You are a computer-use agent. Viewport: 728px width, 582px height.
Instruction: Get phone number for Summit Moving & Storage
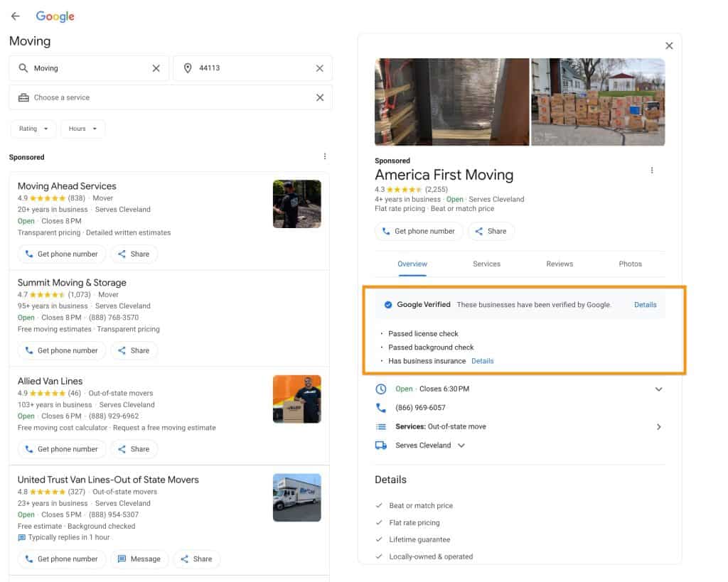click(62, 350)
